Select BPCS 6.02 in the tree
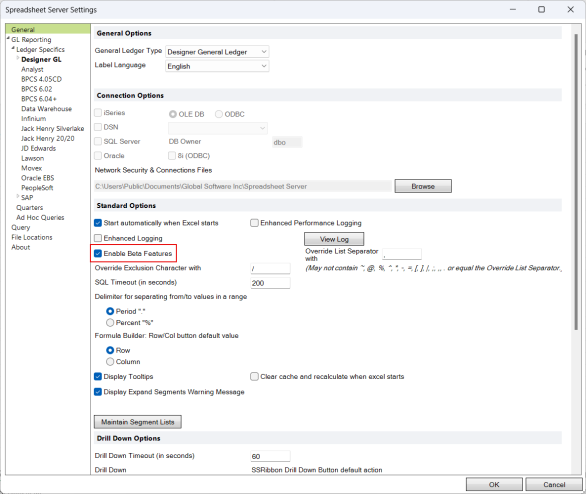 coord(37,89)
